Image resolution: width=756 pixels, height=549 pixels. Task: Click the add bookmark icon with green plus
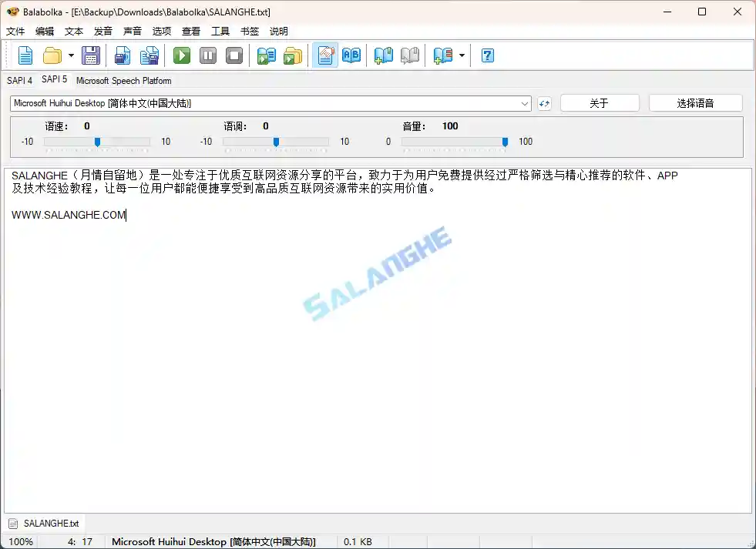(x=383, y=55)
